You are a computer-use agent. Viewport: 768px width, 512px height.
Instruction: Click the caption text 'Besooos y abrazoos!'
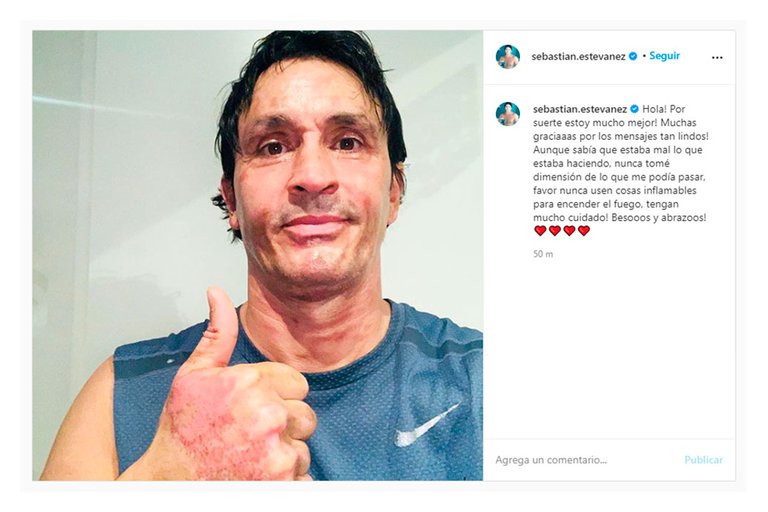pyautogui.click(x=659, y=217)
